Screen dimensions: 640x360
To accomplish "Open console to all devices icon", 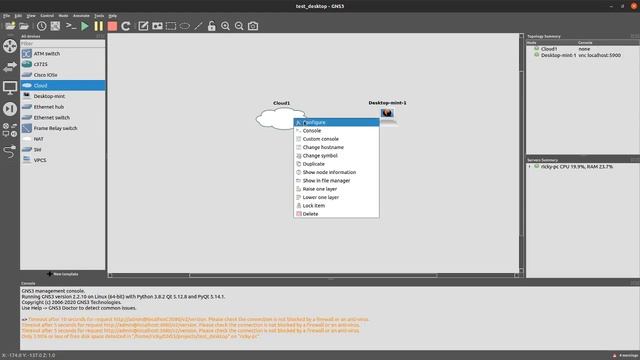I will 71,26.
